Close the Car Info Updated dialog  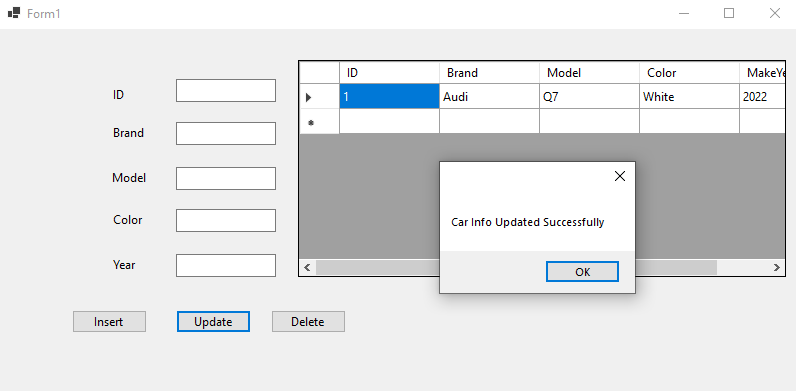click(x=620, y=176)
